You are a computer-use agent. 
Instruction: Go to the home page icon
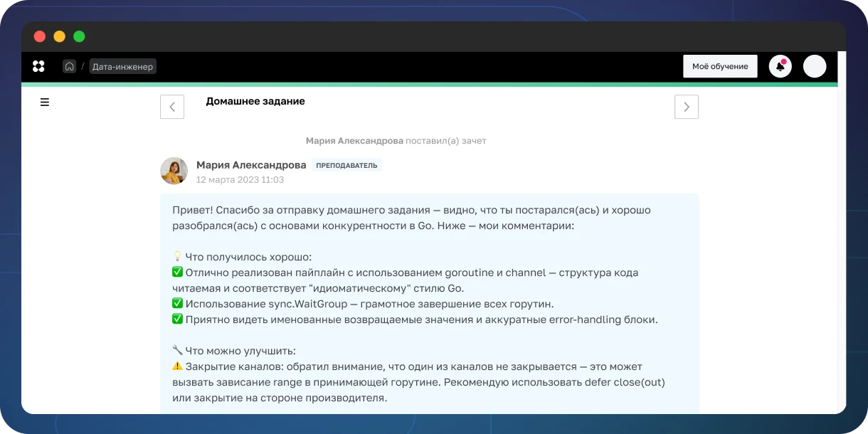[69, 66]
